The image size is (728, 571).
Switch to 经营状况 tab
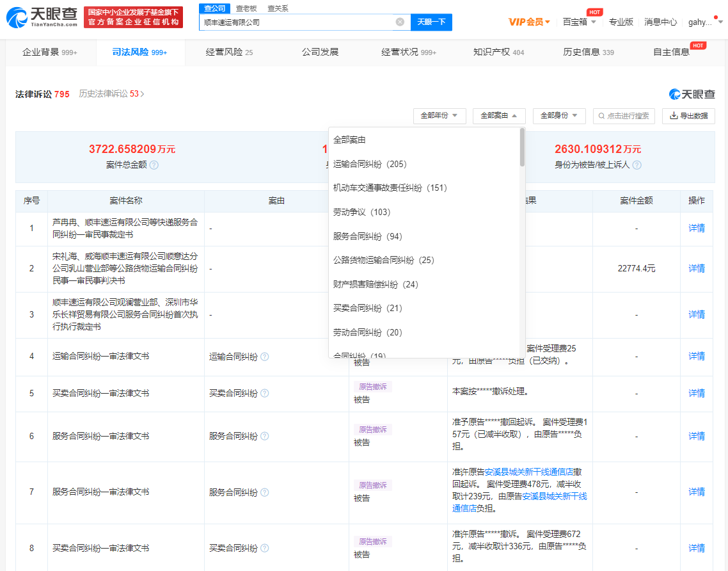click(x=409, y=52)
